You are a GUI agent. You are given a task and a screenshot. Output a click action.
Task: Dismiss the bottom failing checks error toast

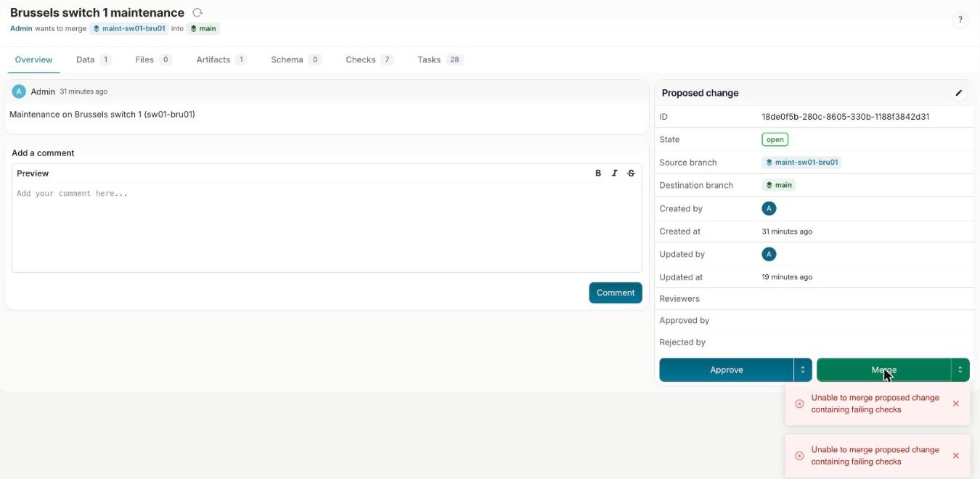955,456
